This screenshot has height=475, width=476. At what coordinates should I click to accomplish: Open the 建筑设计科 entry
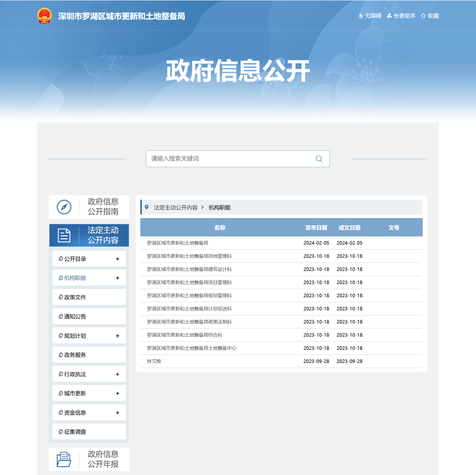189,269
